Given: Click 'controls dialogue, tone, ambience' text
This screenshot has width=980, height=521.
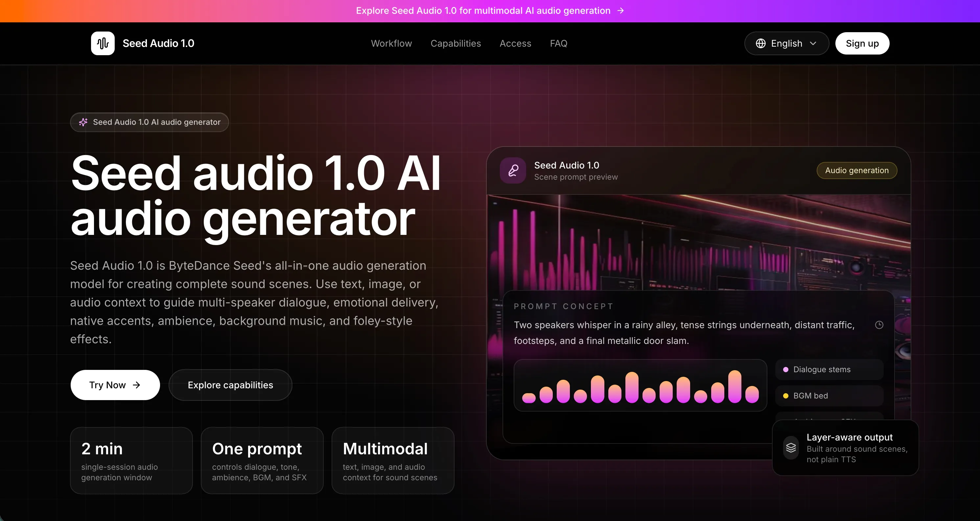Looking at the screenshot, I should [259, 472].
